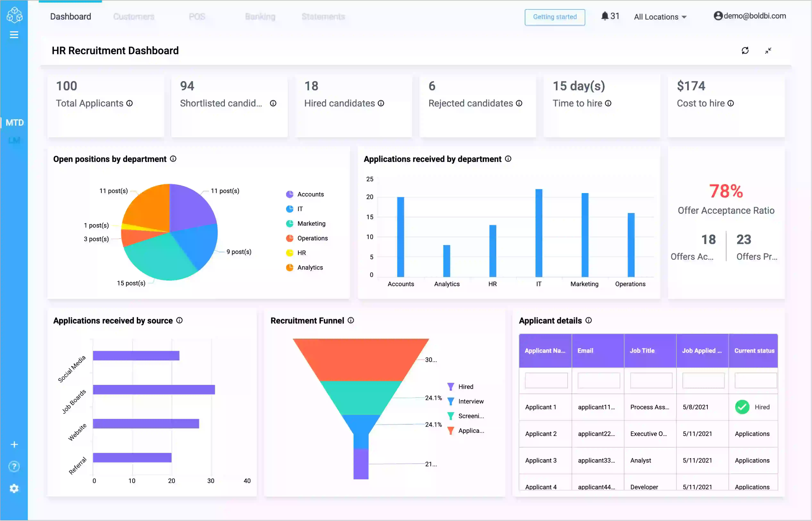Click the Analyst job title cell
The height and width of the screenshot is (521, 812).
tap(650, 461)
